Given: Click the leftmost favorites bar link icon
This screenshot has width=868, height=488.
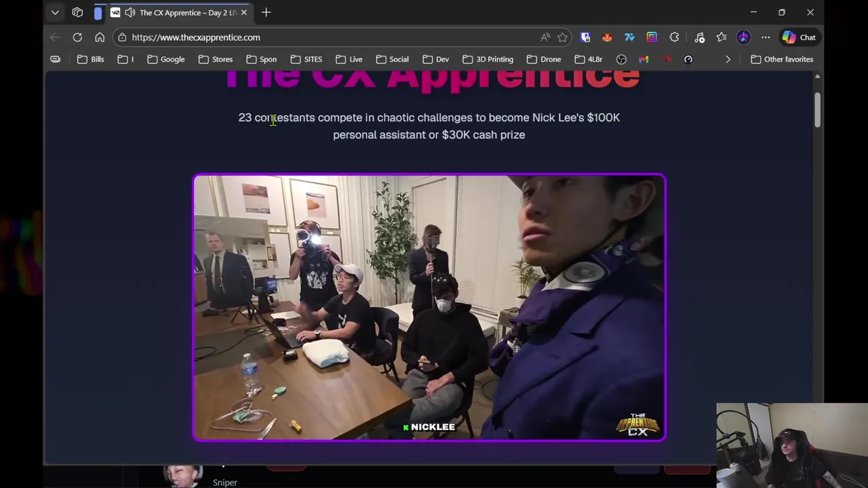Looking at the screenshot, I should [x=55, y=59].
